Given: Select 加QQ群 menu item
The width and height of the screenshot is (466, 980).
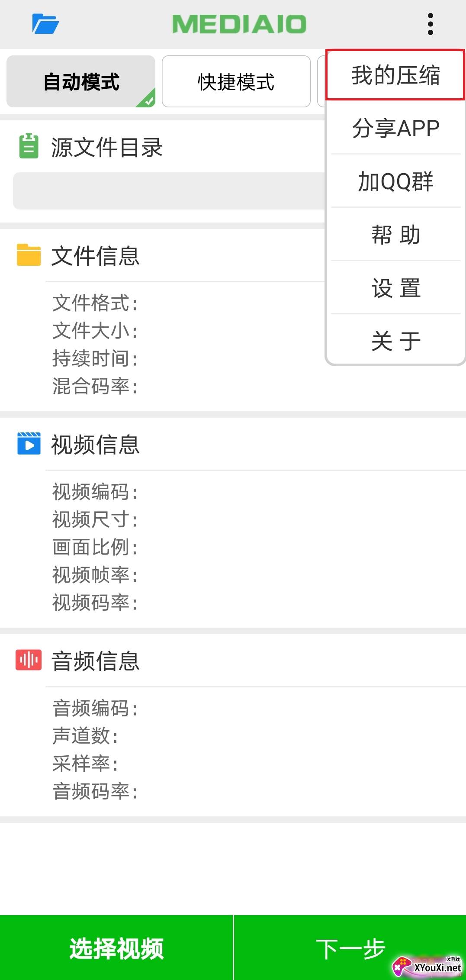Looking at the screenshot, I should pyautogui.click(x=395, y=181).
